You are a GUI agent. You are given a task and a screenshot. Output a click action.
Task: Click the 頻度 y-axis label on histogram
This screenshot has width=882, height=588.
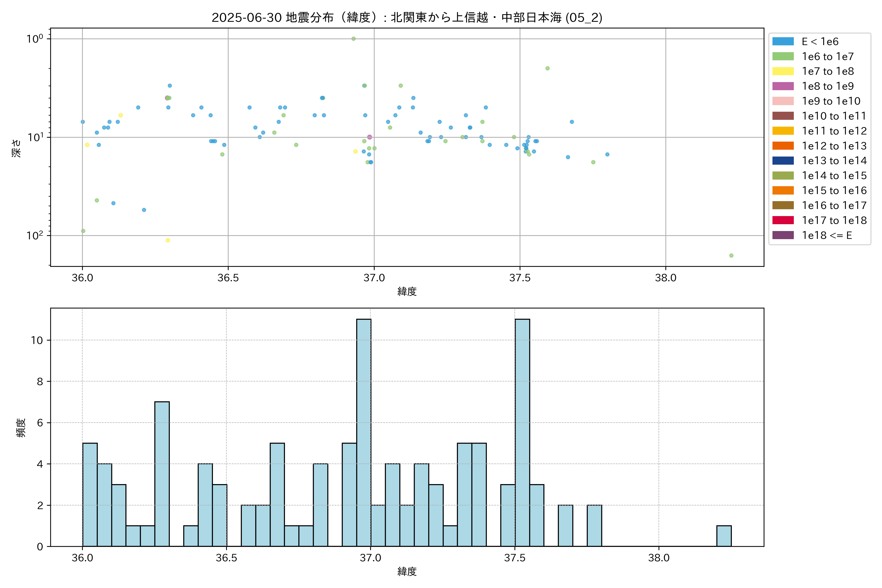[21, 428]
